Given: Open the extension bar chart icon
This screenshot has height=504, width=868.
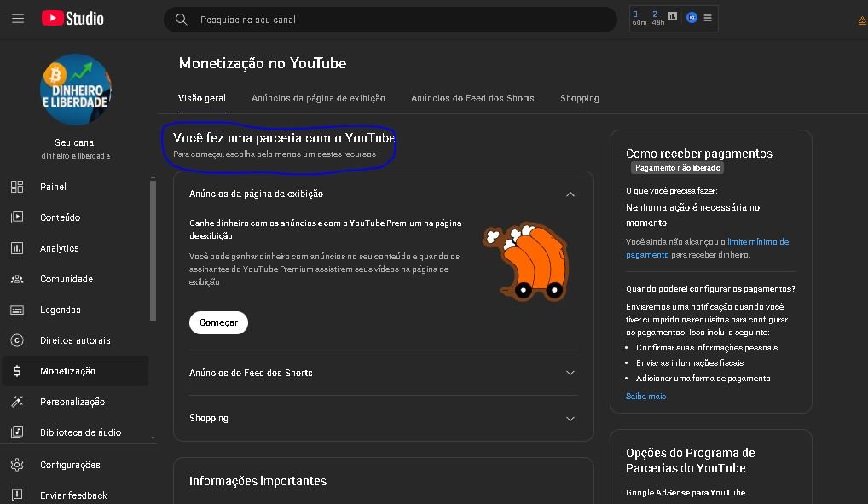Looking at the screenshot, I should pos(673,16).
